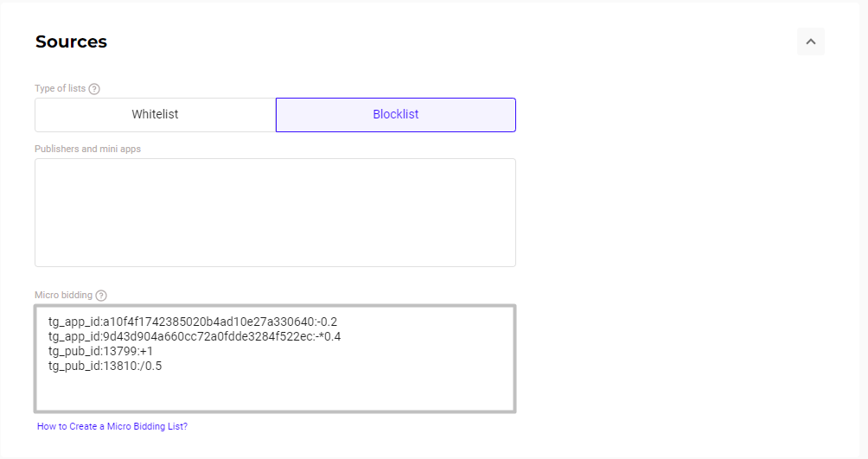Open help icon beside Type of lists
Image resolution: width=868 pixels, height=459 pixels.
click(x=94, y=88)
